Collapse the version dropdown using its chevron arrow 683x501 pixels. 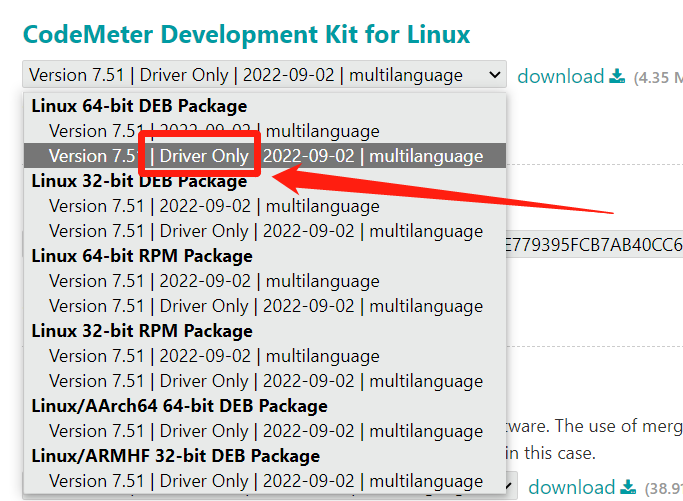click(x=495, y=75)
